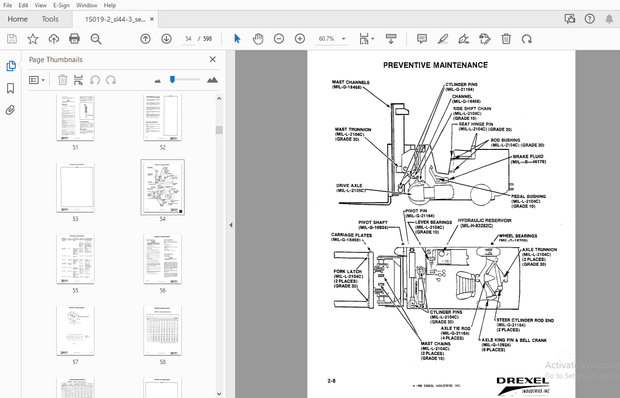Click the scrolling mode keyboard icon

pos(391,39)
